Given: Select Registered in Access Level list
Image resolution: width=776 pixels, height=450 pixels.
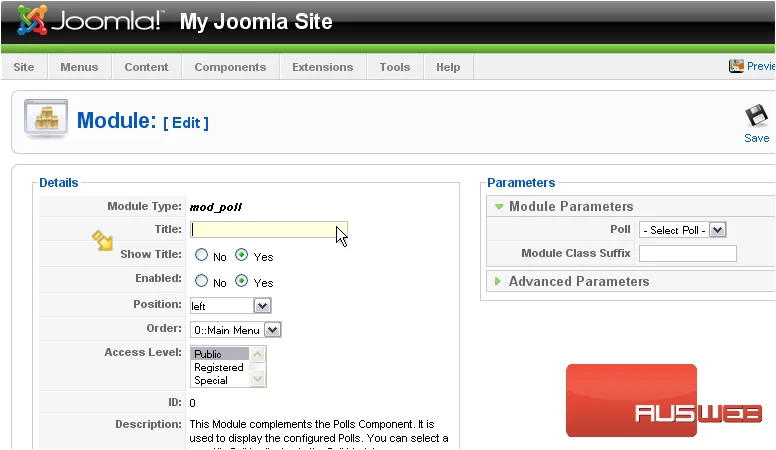Looking at the screenshot, I should pos(219,367).
